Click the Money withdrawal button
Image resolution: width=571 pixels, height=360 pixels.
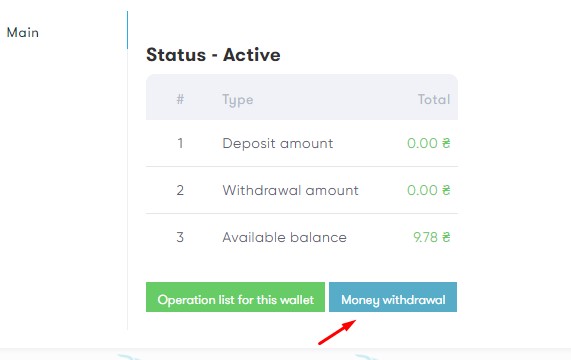pyautogui.click(x=393, y=297)
